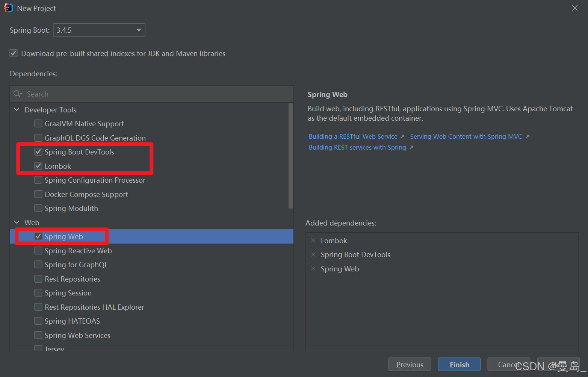
Task: Check GraalVM Native Support
Action: 38,124
